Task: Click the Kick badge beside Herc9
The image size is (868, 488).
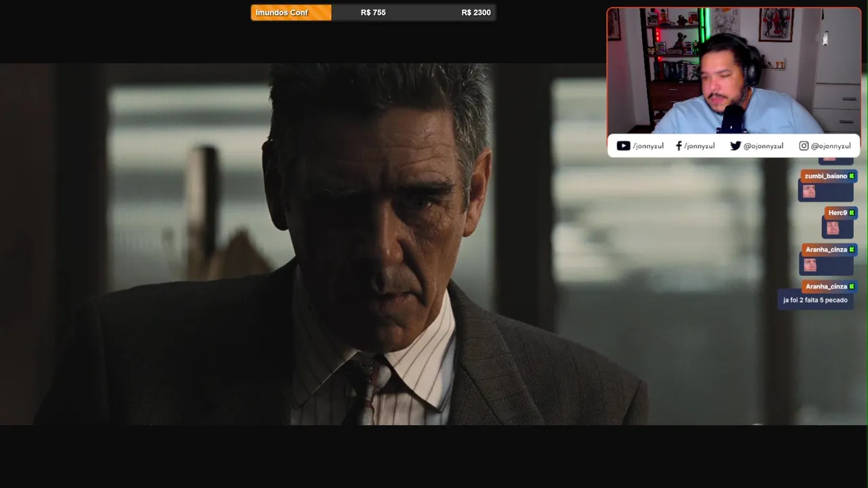Action: 852,213
